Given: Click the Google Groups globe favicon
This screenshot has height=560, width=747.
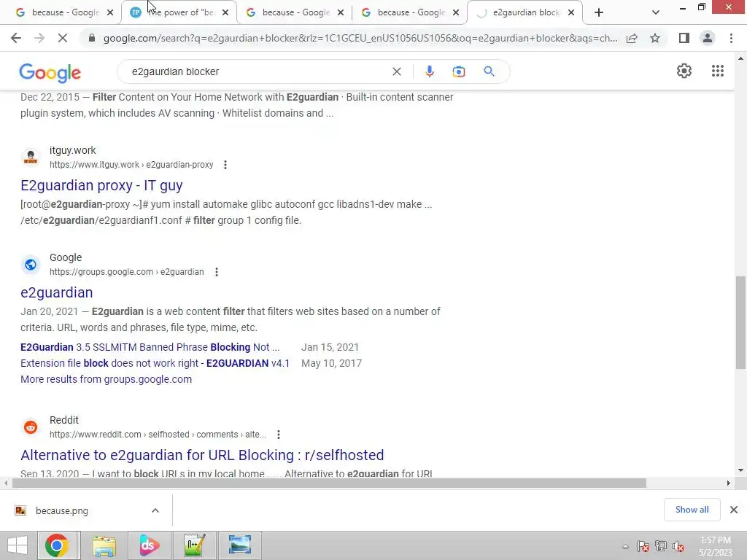Looking at the screenshot, I should click(x=31, y=264).
